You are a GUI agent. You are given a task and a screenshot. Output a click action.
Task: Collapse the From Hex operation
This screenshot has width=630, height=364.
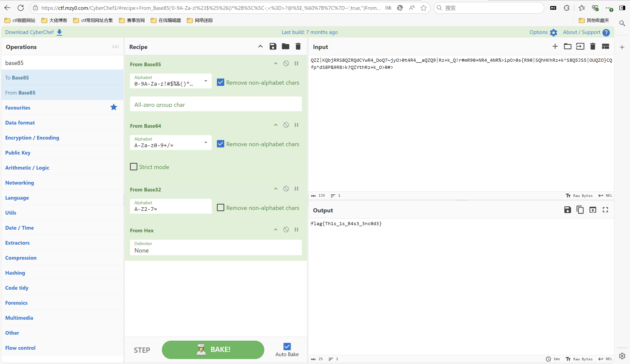[x=275, y=230]
